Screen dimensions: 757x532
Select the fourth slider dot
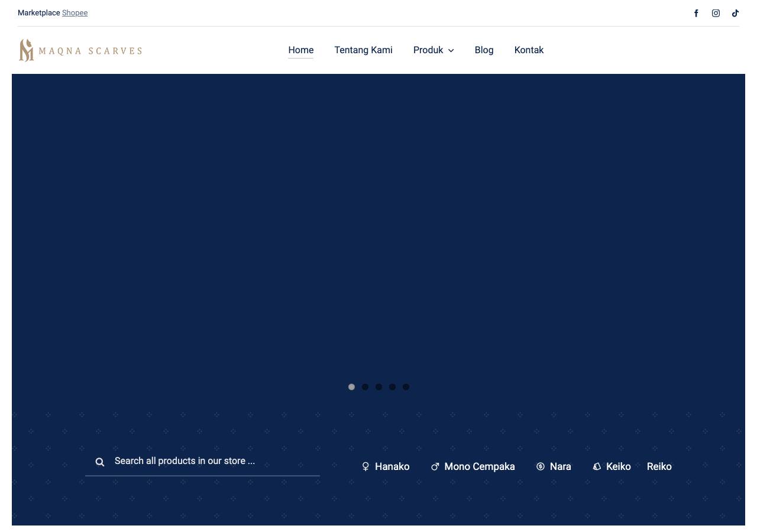(392, 387)
